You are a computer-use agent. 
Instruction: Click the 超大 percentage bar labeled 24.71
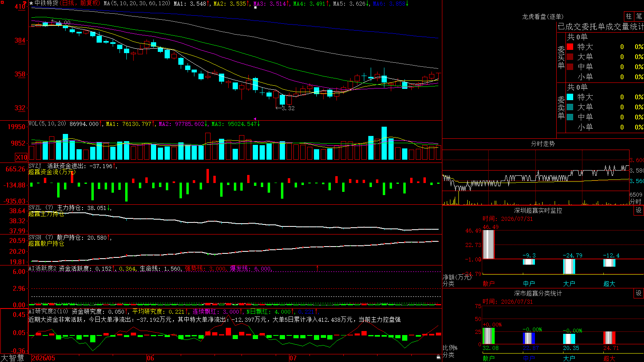click(609, 338)
